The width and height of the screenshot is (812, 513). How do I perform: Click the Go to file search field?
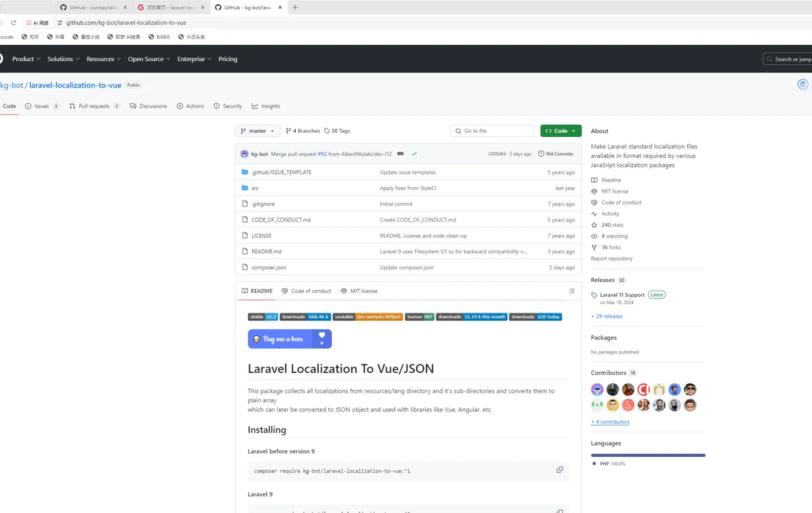[x=492, y=131]
